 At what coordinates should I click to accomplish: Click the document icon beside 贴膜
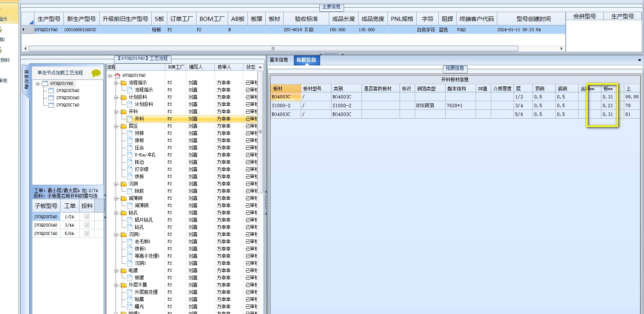tap(130, 299)
